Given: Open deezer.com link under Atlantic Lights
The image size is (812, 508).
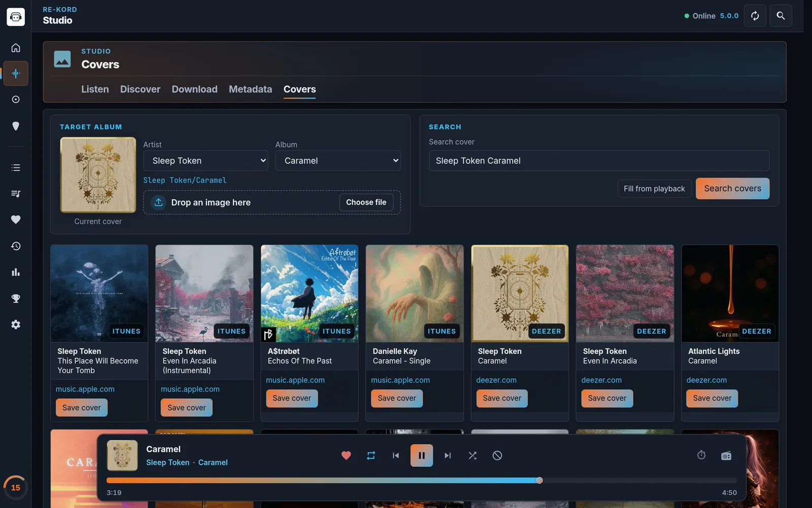Looking at the screenshot, I should (706, 380).
